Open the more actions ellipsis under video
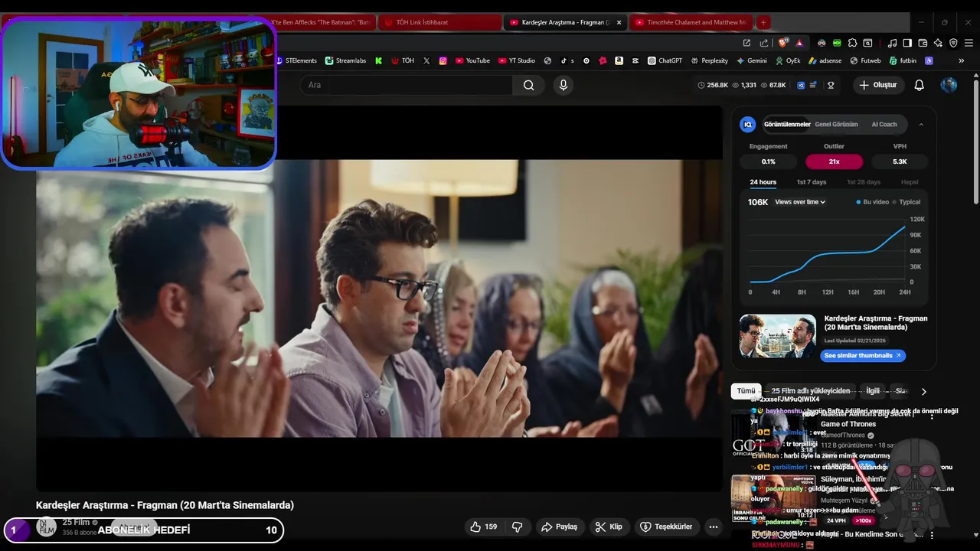The image size is (980, 551). (x=714, y=527)
